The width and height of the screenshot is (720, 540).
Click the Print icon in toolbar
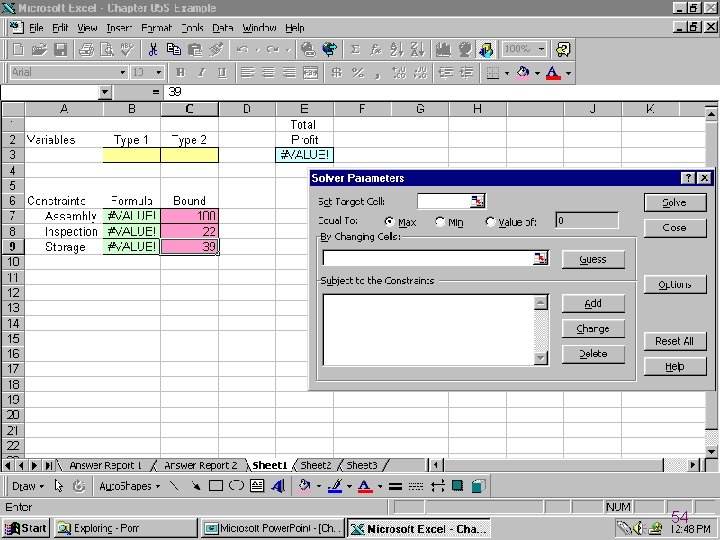click(86, 50)
